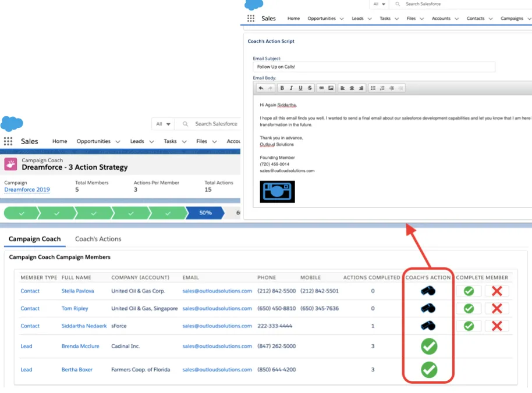Click undo in the email body toolbar

tap(261, 88)
